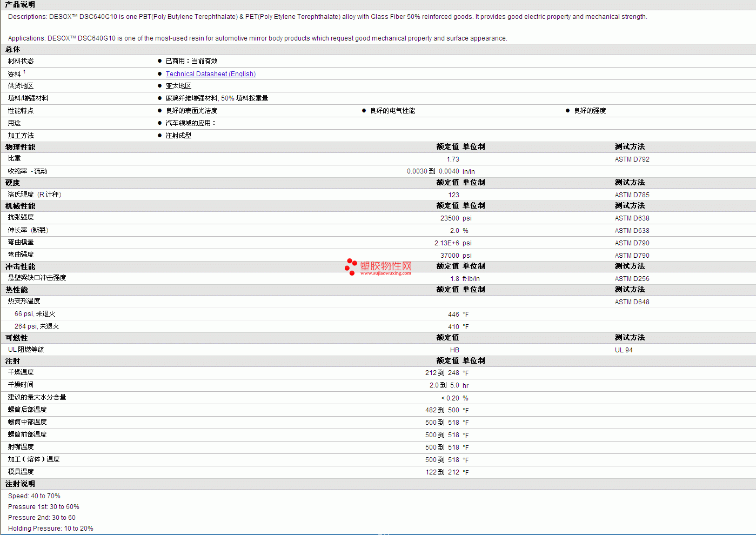The width and height of the screenshot is (756, 535).
Task: Select 264 psi heat deflection value 410
Action: (x=453, y=327)
